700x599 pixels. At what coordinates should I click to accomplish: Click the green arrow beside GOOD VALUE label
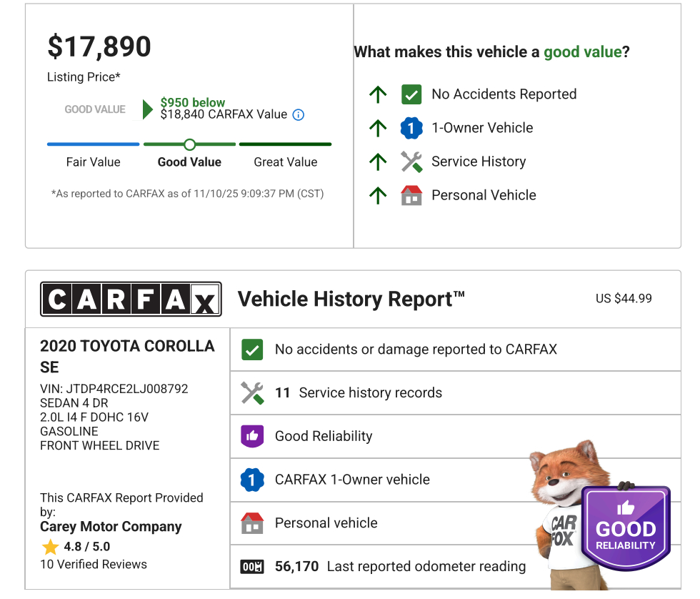point(147,109)
